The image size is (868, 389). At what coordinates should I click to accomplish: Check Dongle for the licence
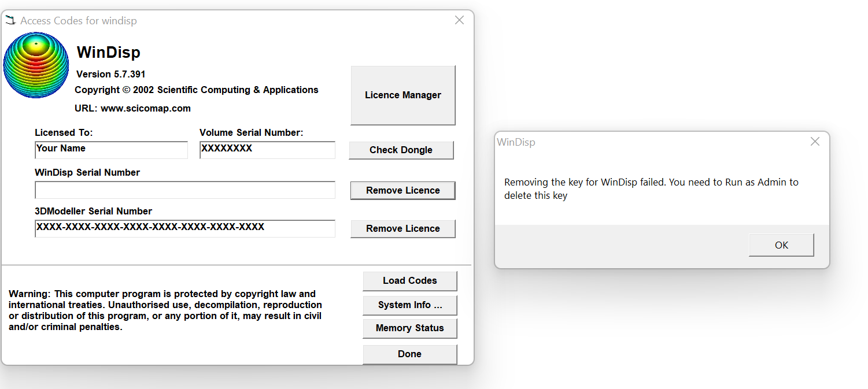click(401, 150)
